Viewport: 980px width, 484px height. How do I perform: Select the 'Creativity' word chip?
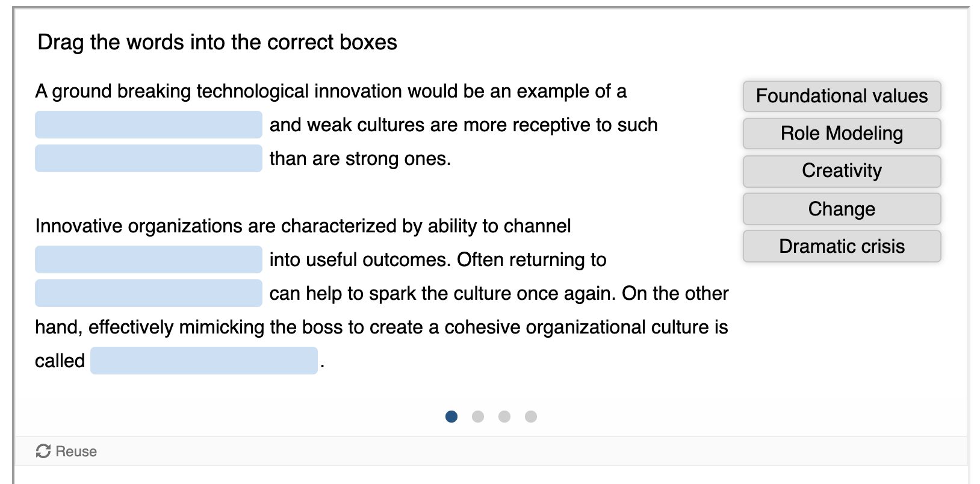pyautogui.click(x=841, y=171)
